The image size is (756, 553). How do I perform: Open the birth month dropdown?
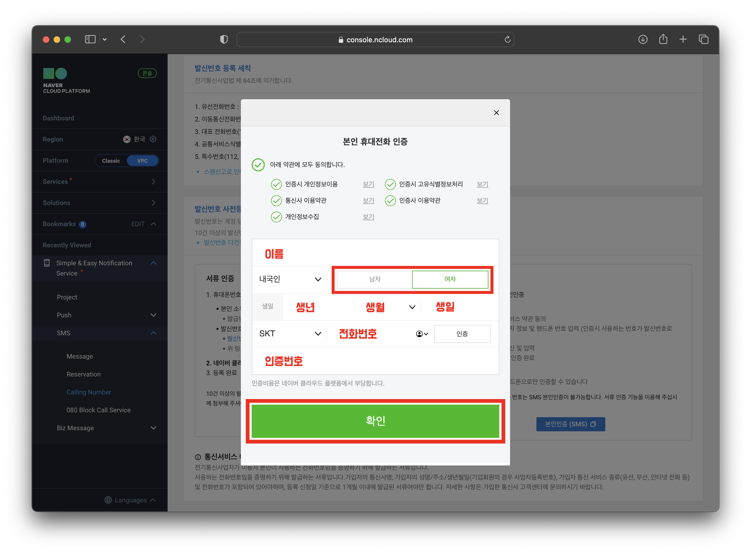(388, 307)
